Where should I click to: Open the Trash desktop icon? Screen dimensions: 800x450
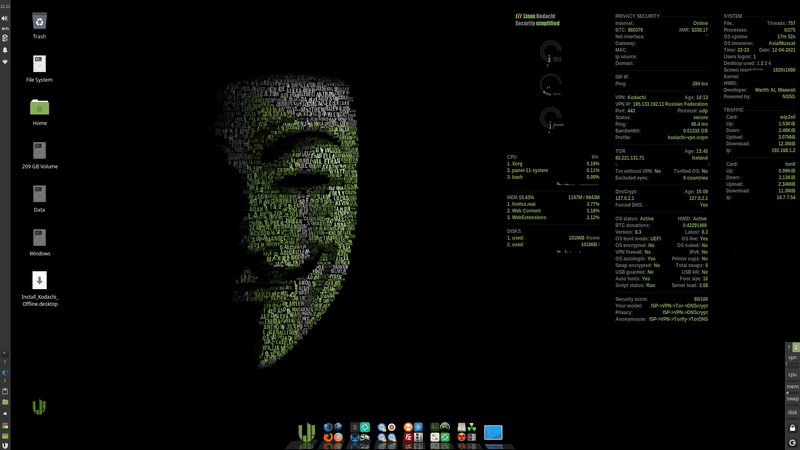point(39,21)
